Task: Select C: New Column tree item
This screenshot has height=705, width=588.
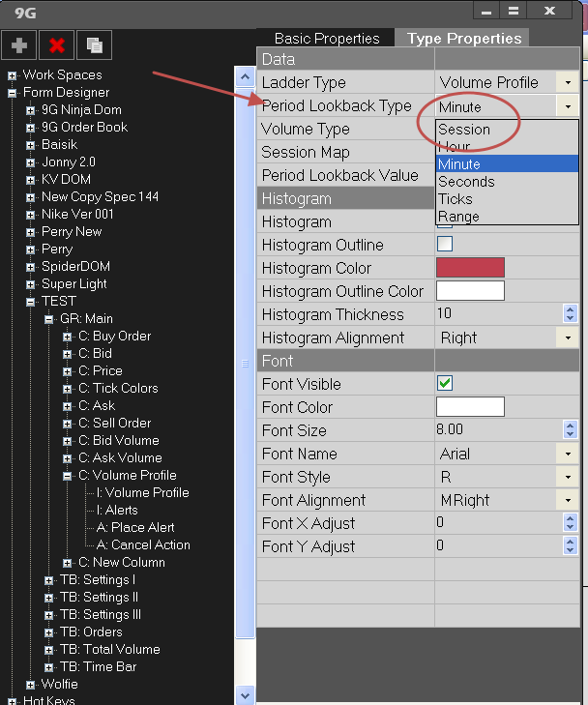Action: 122,562
